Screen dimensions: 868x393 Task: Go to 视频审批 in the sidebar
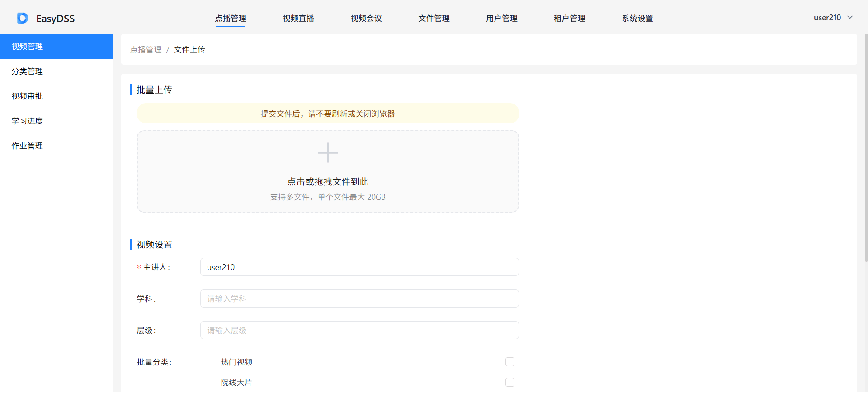tap(57, 96)
